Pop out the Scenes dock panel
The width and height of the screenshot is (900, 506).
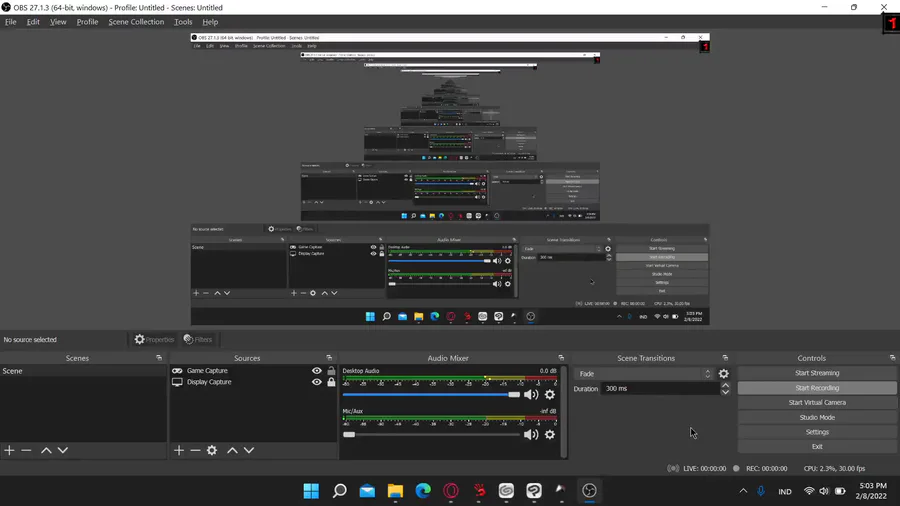(x=159, y=358)
